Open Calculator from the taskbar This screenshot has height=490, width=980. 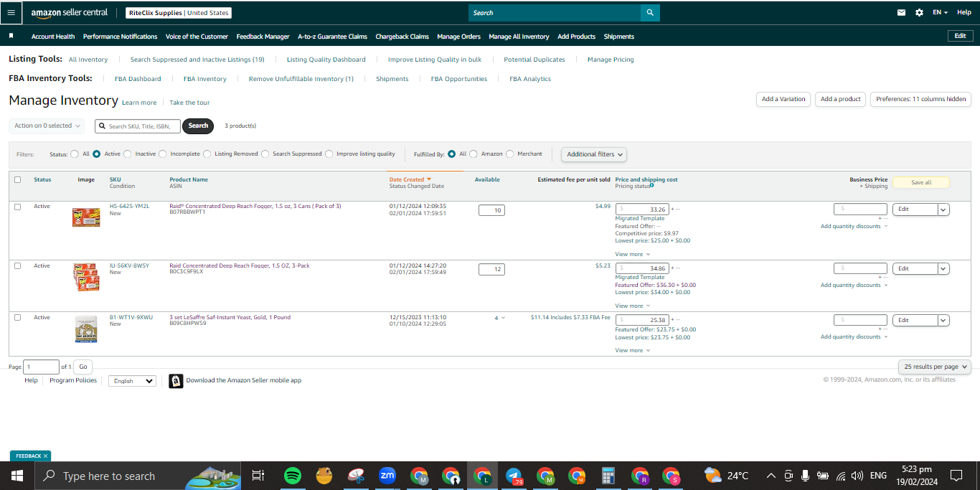point(608,476)
